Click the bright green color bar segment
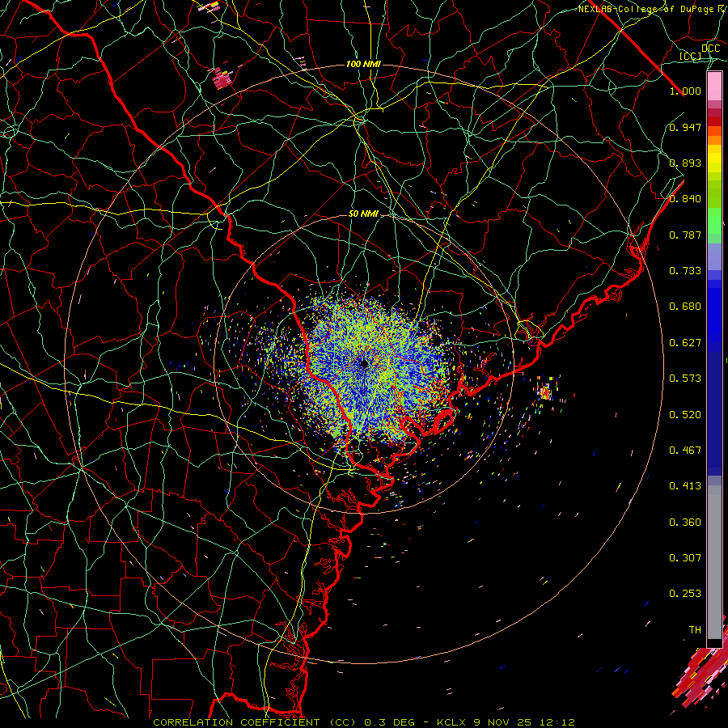This screenshot has width=728, height=728. pos(714,221)
